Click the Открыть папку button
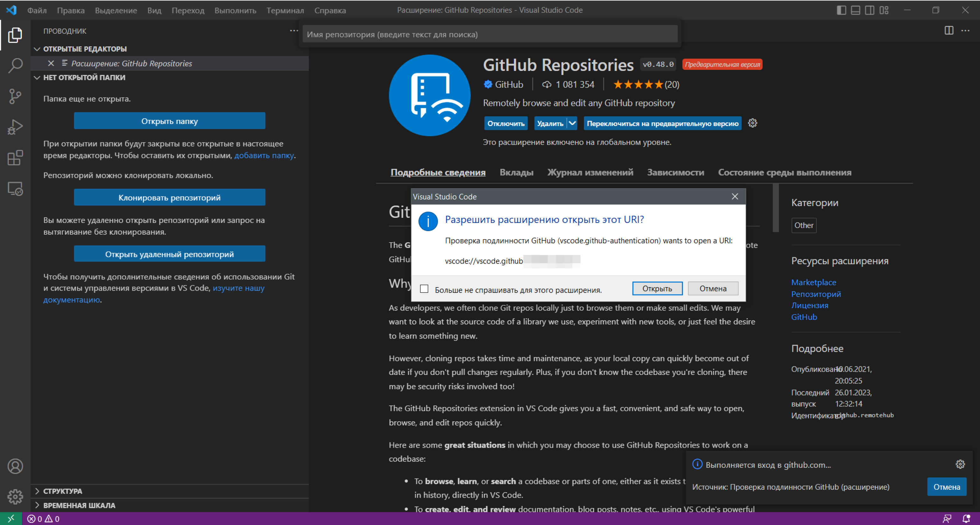Viewport: 980px width, 525px height. [x=170, y=121]
